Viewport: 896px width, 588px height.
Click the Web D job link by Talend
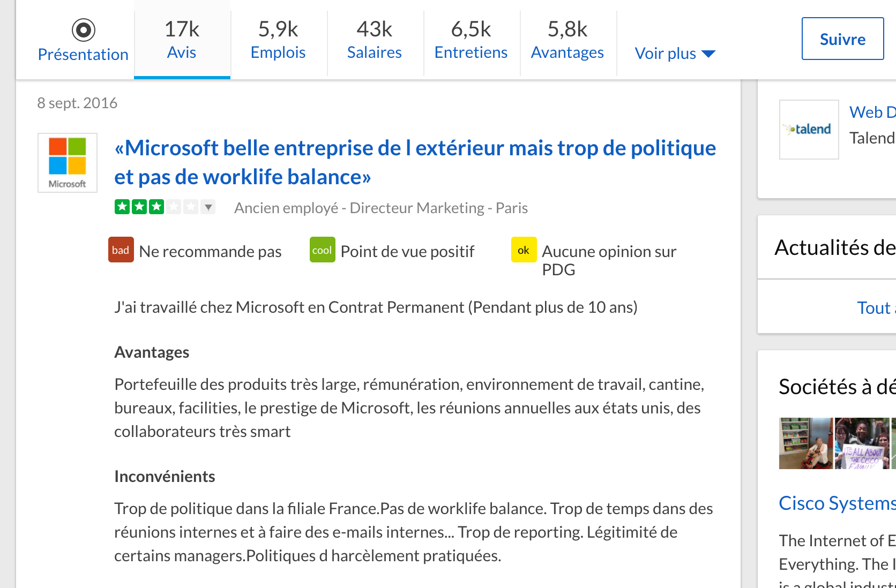click(x=872, y=112)
